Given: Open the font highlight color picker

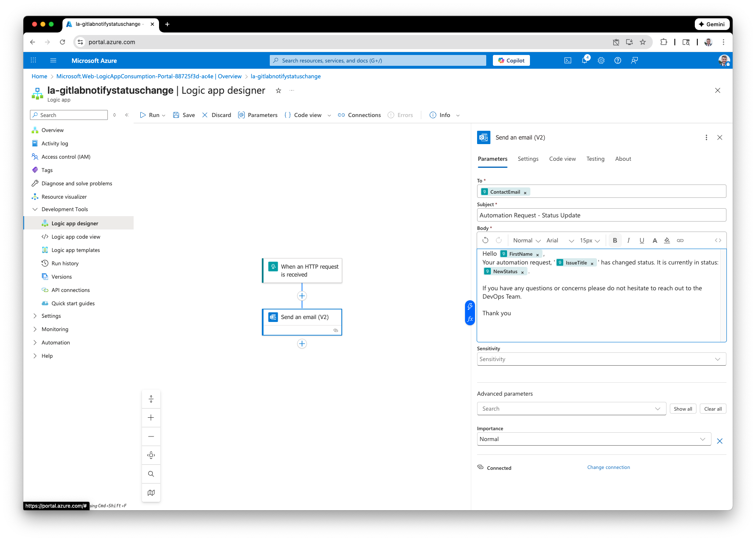Looking at the screenshot, I should click(x=667, y=240).
